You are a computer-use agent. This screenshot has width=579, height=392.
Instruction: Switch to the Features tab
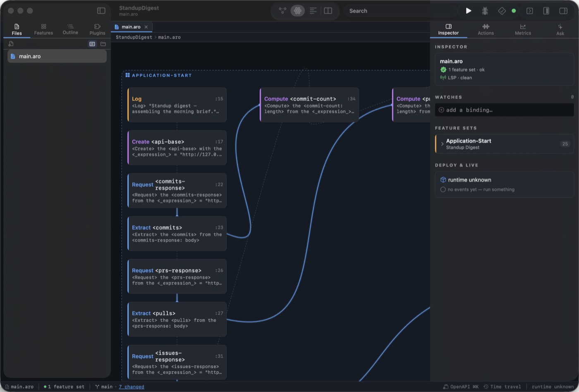(43, 29)
